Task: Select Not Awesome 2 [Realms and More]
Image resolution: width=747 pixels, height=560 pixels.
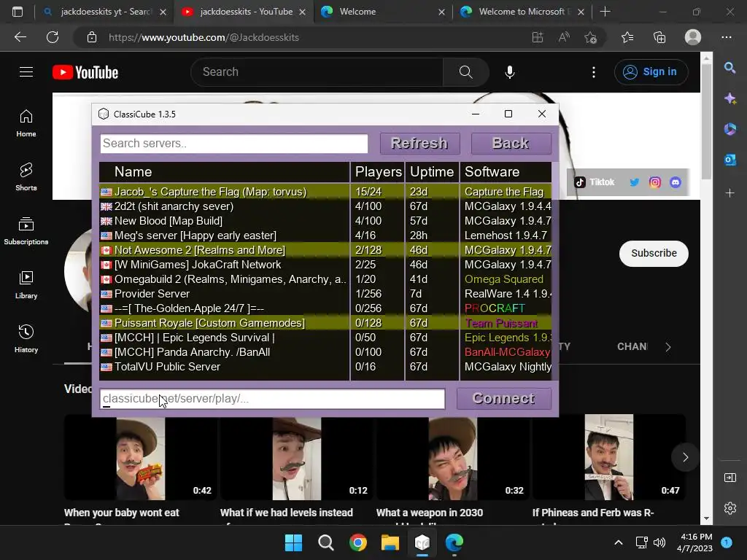Action: (x=325, y=250)
